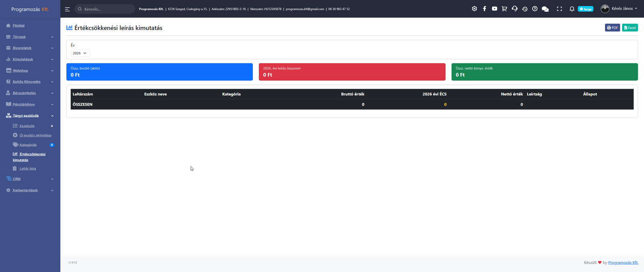Export report to Excel

[630, 27]
